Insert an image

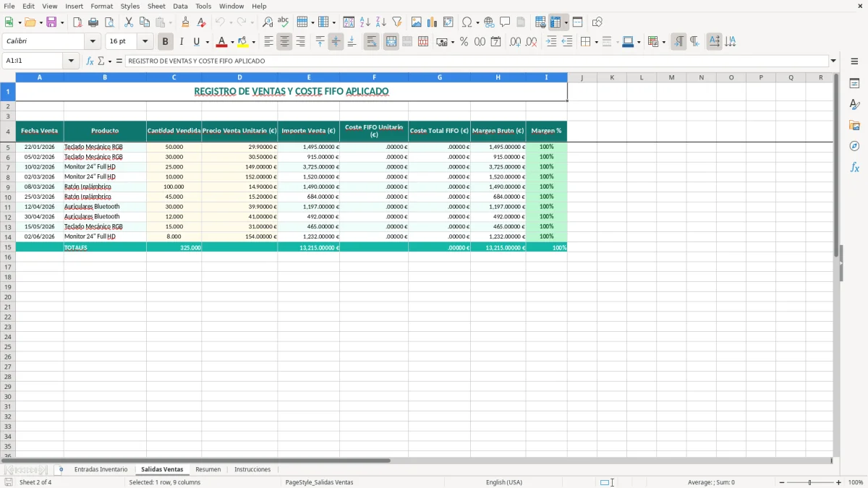tap(416, 22)
